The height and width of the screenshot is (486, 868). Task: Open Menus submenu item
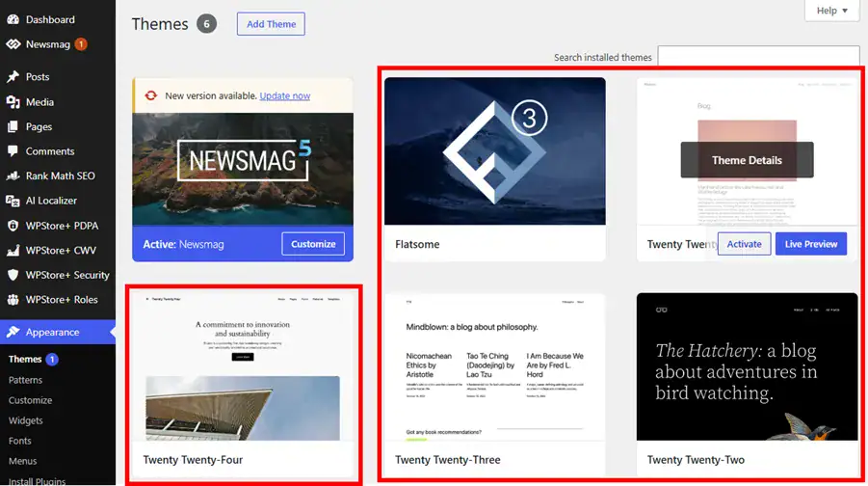(23, 461)
